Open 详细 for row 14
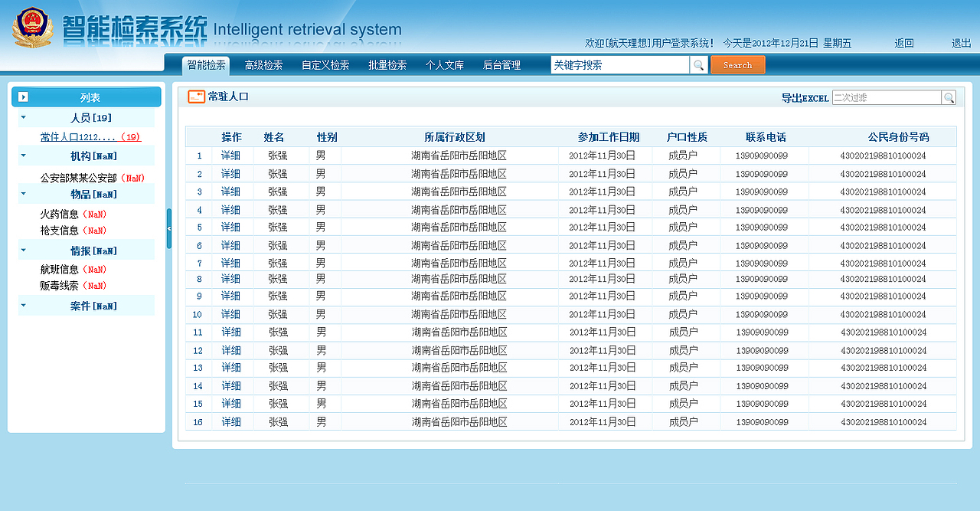This screenshot has height=511, width=980. tap(231, 385)
